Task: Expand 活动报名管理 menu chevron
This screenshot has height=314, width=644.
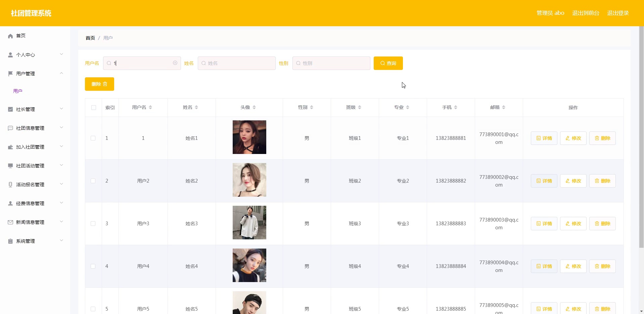Action: click(x=61, y=184)
